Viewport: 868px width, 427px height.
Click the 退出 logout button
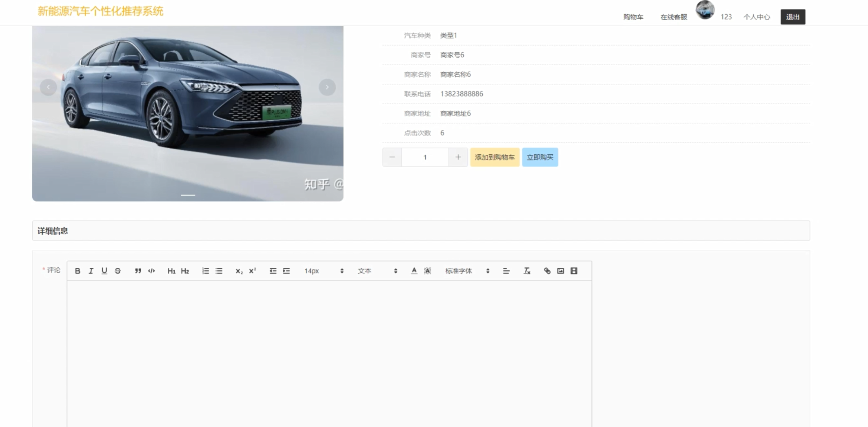tap(793, 17)
